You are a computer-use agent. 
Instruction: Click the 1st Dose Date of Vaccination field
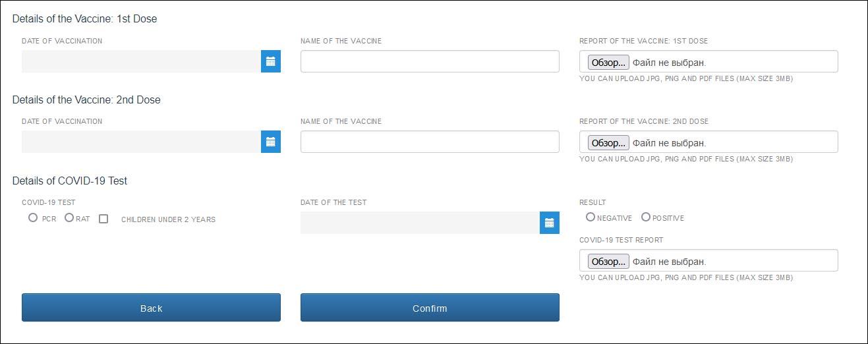tap(142, 61)
